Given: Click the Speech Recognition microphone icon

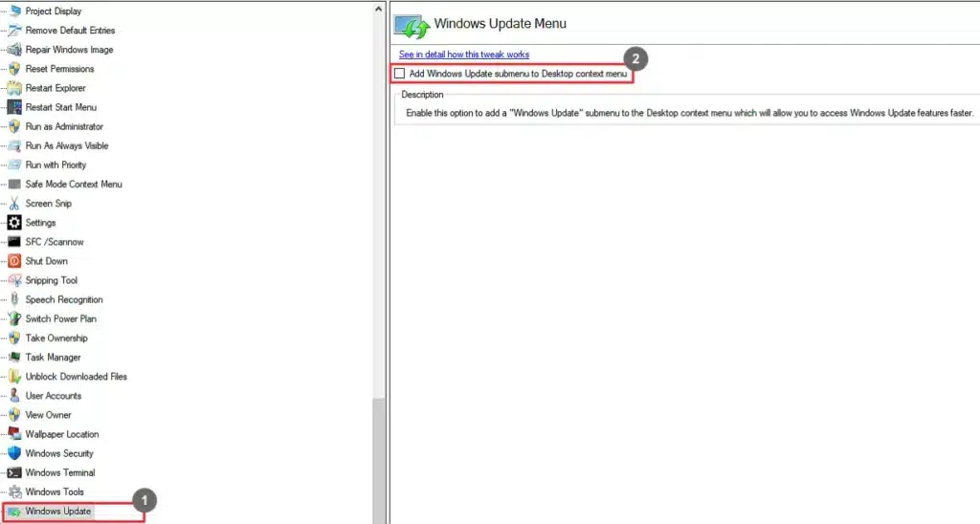Looking at the screenshot, I should (x=14, y=300).
